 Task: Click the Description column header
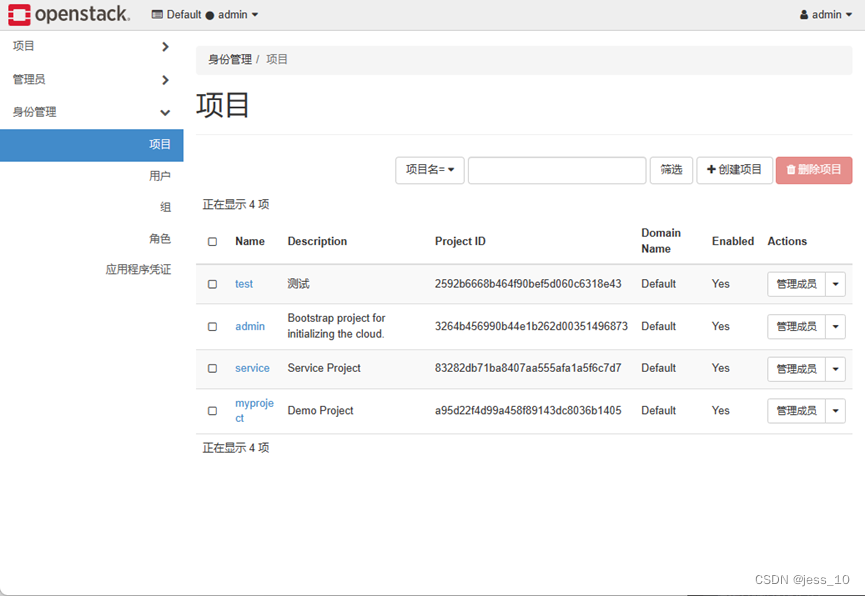(317, 241)
